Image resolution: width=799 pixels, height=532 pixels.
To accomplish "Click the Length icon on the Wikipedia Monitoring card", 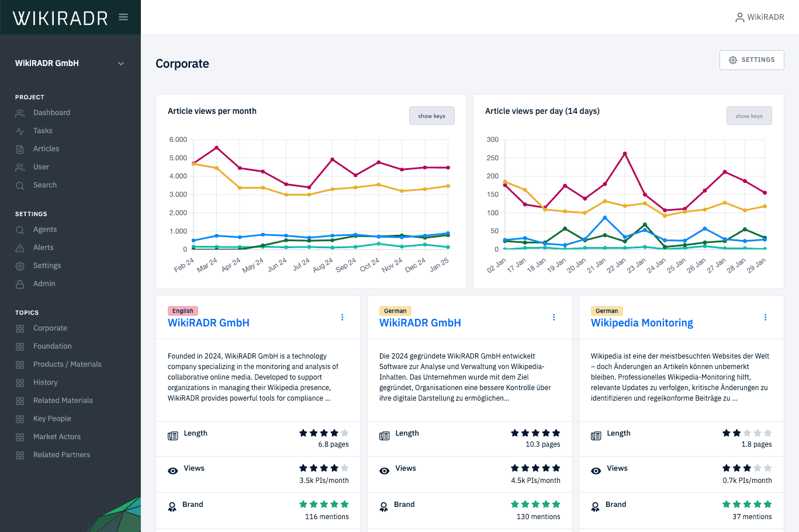I will click(x=596, y=436).
